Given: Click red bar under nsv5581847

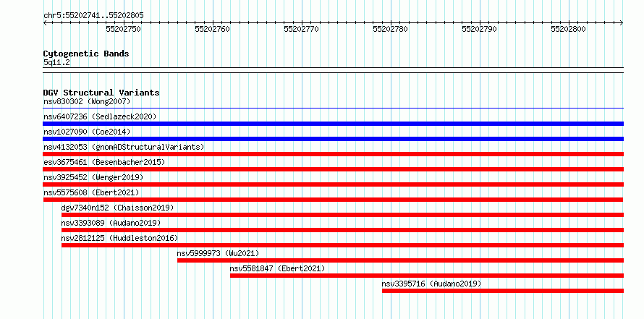Looking at the screenshot, I should [427, 276].
